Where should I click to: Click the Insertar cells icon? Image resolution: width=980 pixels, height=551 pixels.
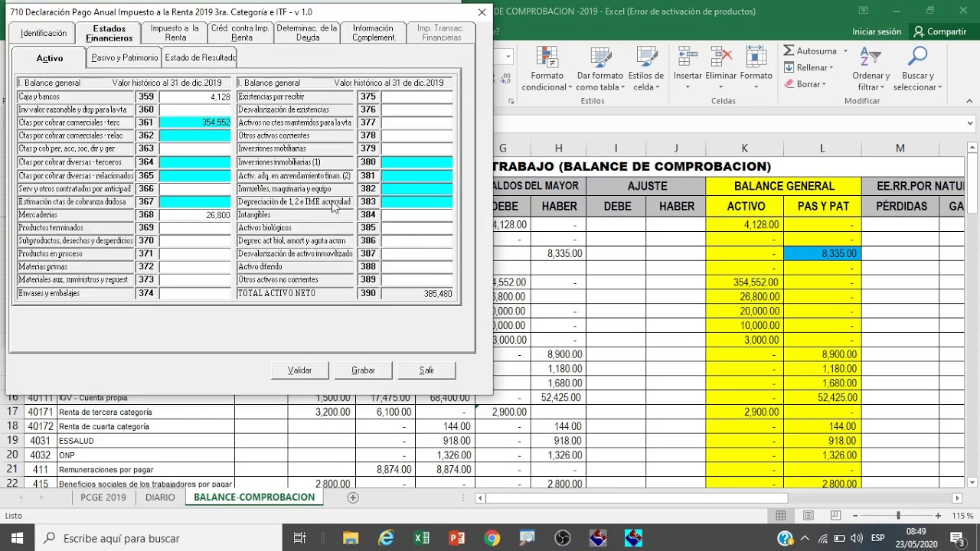click(x=687, y=58)
